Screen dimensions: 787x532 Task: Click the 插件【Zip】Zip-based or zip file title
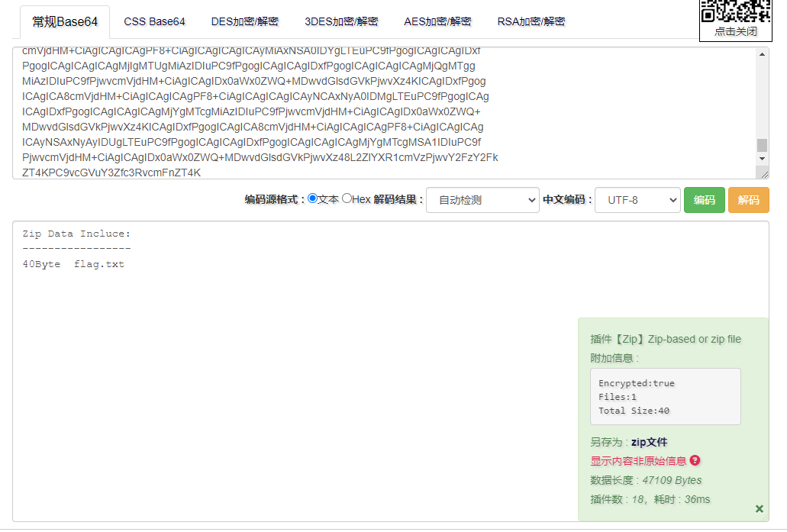coord(666,339)
